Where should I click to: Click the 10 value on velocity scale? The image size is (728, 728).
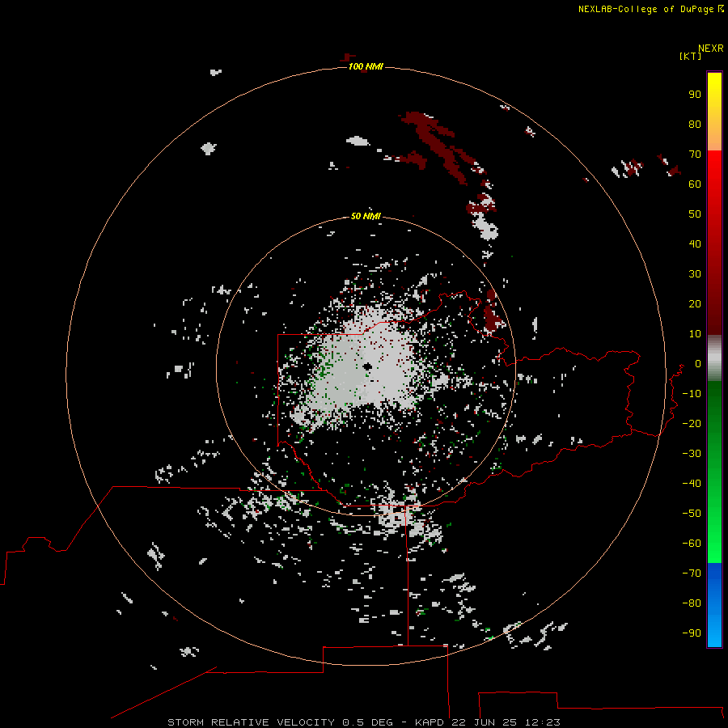(x=695, y=333)
